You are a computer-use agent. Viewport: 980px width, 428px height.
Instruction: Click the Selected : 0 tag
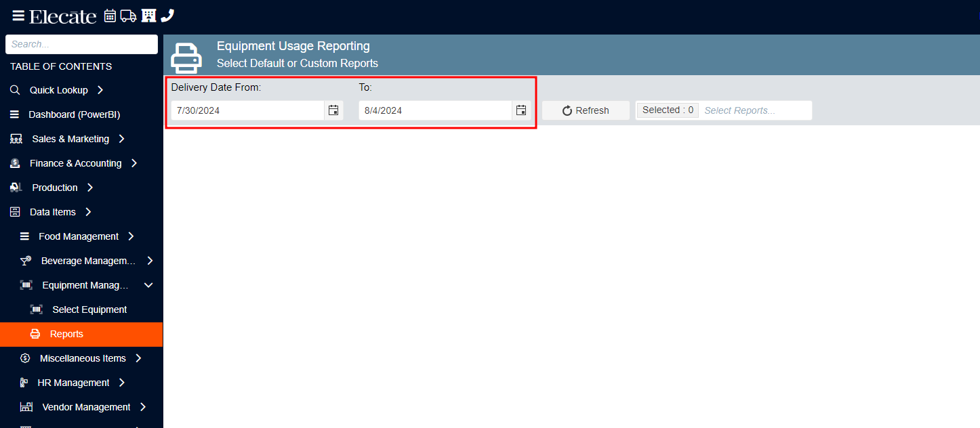(668, 110)
